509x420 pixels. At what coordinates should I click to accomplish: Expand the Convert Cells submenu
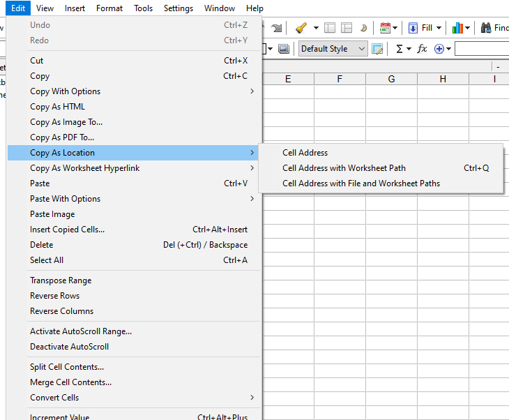(x=134, y=398)
